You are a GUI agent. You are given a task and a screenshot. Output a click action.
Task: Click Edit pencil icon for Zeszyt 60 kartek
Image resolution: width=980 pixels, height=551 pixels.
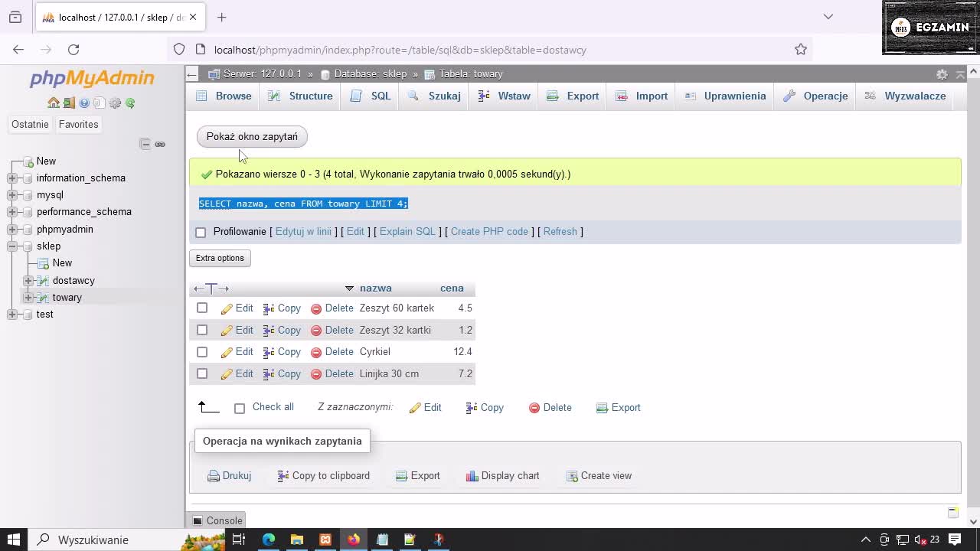227,308
